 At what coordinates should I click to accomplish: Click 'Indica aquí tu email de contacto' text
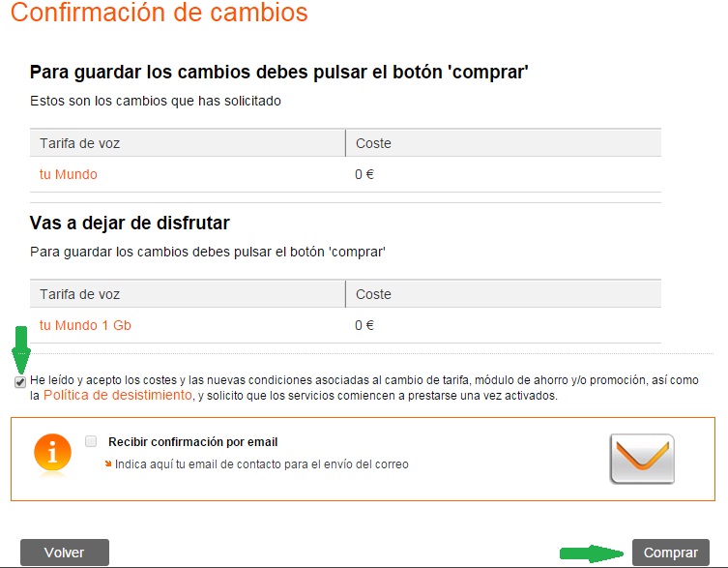pos(261,464)
